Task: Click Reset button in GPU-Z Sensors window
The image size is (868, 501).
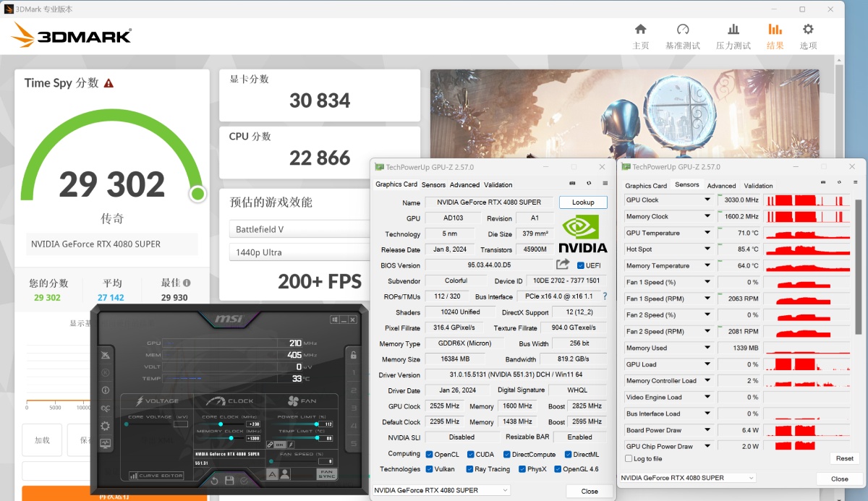Action: tap(844, 458)
